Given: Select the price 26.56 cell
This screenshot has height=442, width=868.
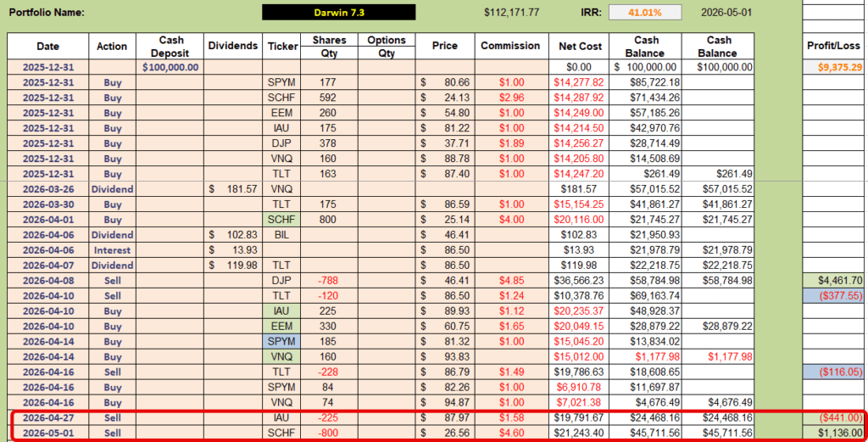Looking at the screenshot, I should click(x=445, y=433).
